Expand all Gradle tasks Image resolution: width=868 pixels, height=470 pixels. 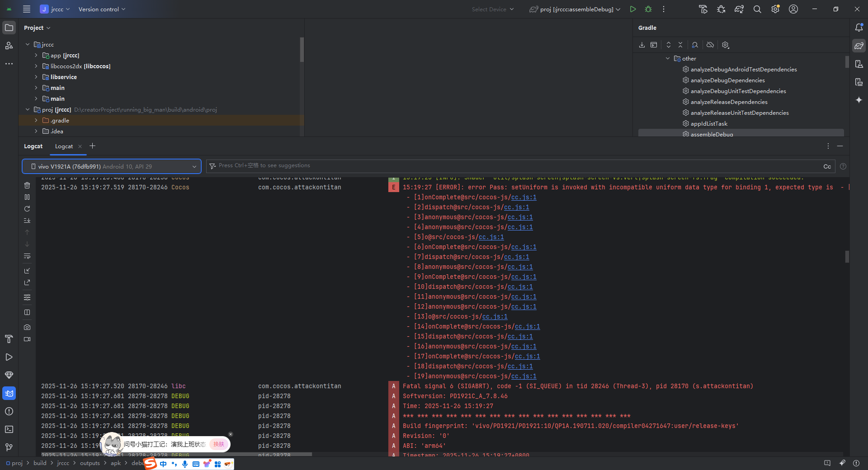coord(669,45)
